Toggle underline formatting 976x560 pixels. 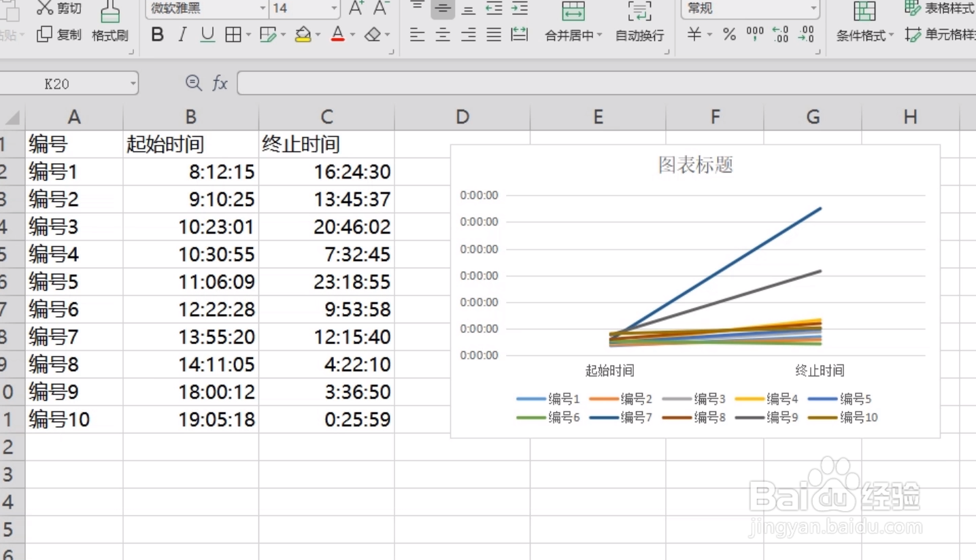[207, 35]
